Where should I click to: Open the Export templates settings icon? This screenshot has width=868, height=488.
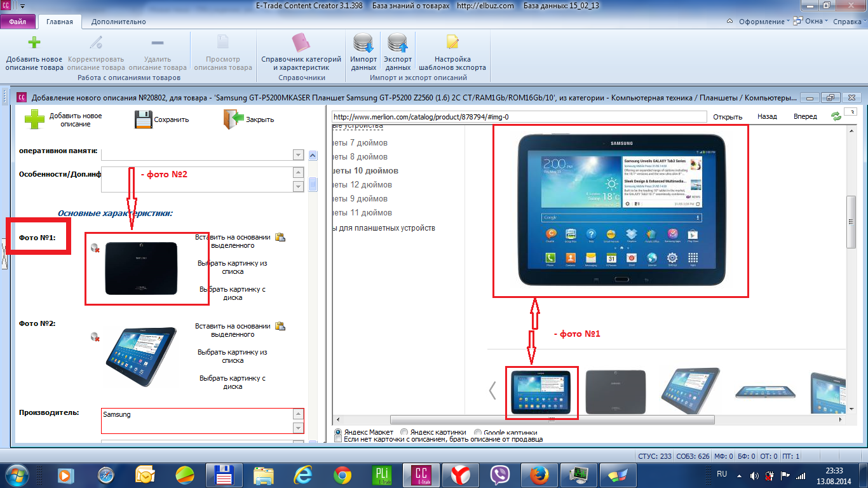pos(452,43)
